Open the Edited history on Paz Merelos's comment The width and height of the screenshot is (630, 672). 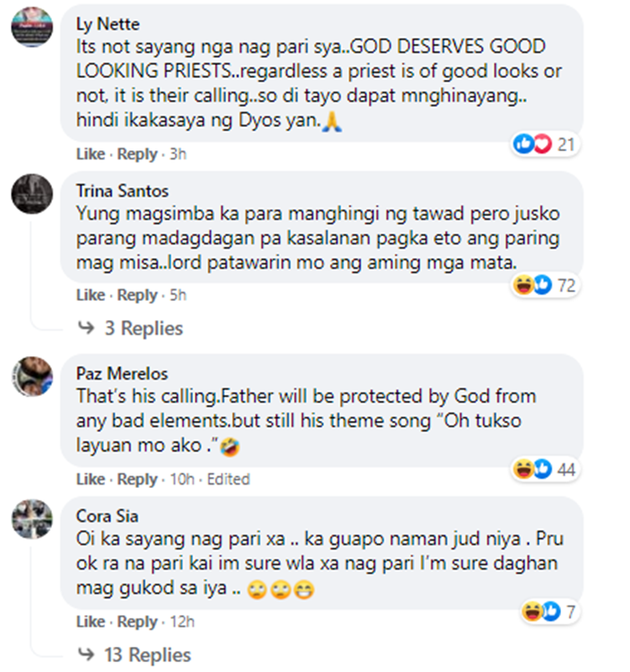click(x=228, y=479)
